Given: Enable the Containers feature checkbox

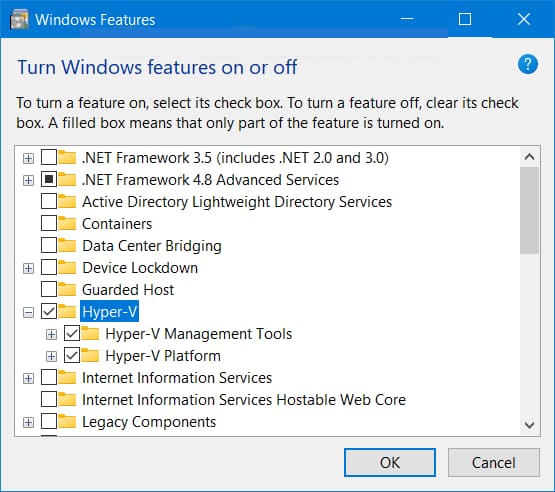Looking at the screenshot, I should pyautogui.click(x=49, y=224).
